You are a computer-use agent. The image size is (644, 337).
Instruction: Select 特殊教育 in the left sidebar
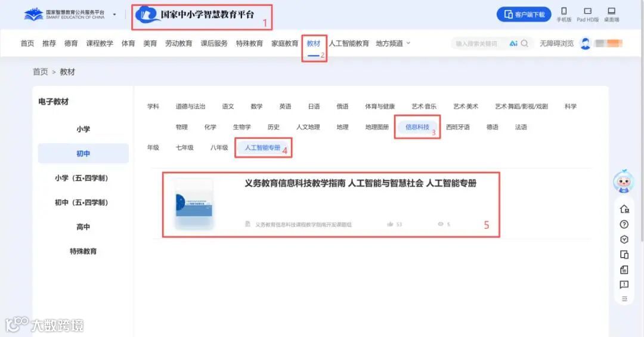[83, 251]
